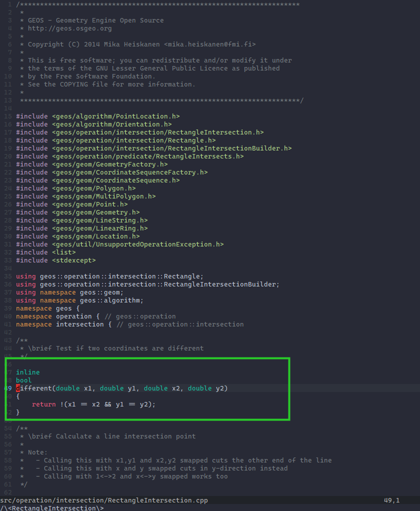Click the 'return' keyword in different()
Image resolution: width=420 pixels, height=511 pixels.
[x=43, y=404]
